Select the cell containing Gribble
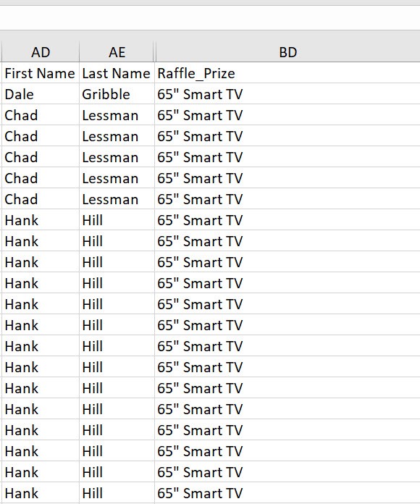Image resolution: width=420 pixels, height=504 pixels. coord(117,94)
